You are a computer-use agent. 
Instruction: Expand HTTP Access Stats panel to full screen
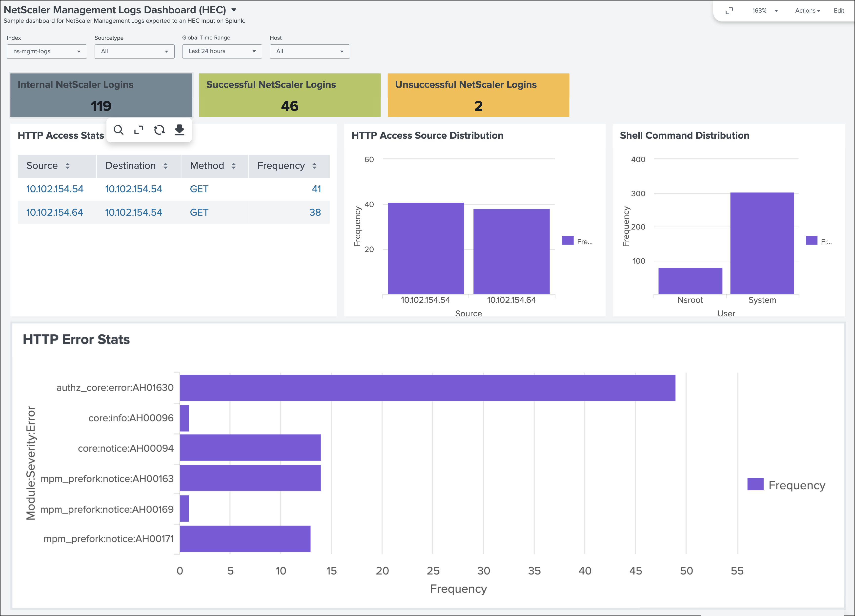click(x=139, y=130)
